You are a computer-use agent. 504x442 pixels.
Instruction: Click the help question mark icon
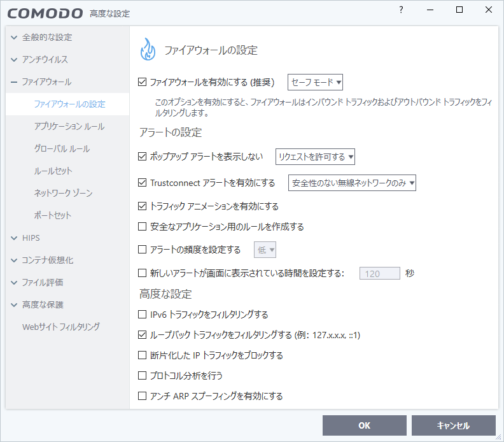401,10
